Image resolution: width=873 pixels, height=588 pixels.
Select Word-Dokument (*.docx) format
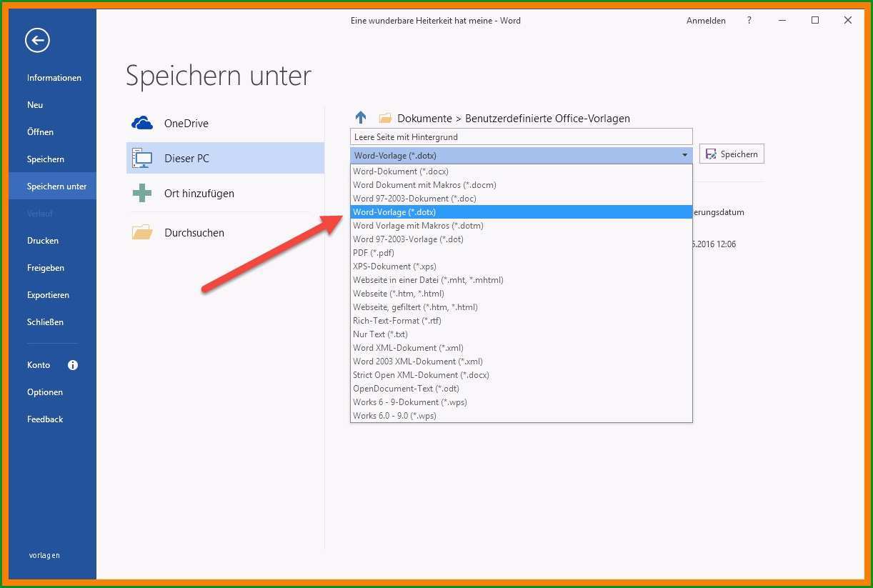[522, 171]
